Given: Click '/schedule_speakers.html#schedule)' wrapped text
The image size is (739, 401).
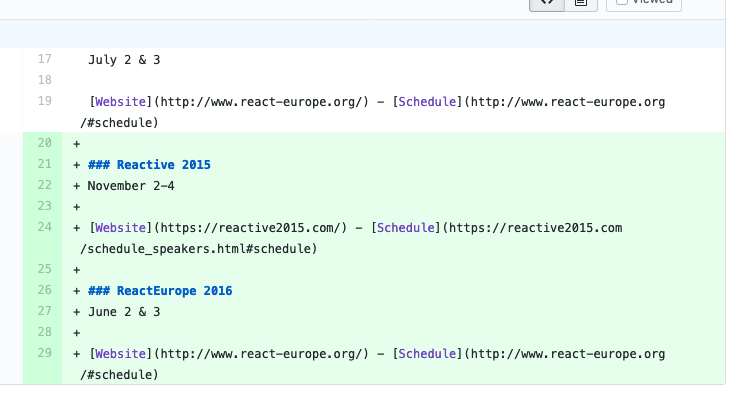Looking at the screenshot, I should click(x=199, y=249).
